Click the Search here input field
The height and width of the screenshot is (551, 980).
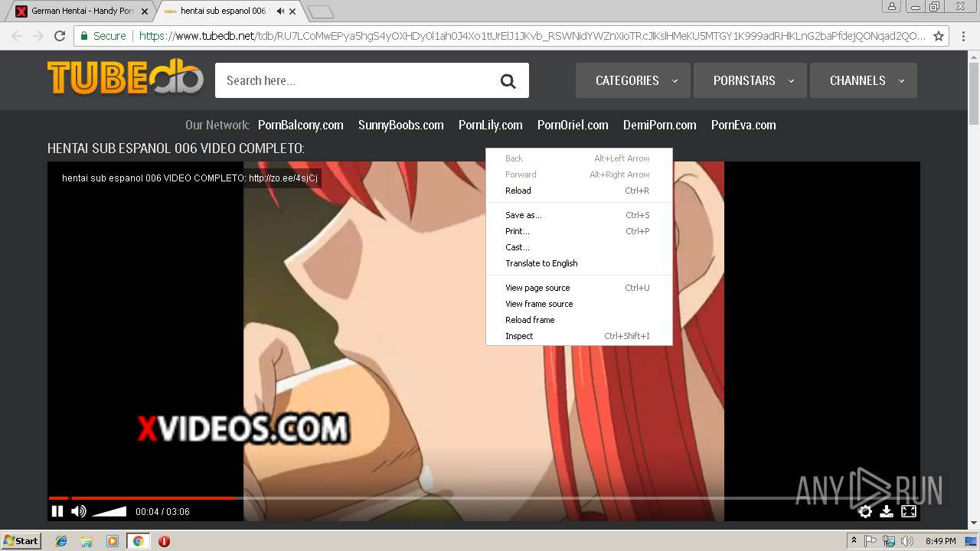click(356, 80)
